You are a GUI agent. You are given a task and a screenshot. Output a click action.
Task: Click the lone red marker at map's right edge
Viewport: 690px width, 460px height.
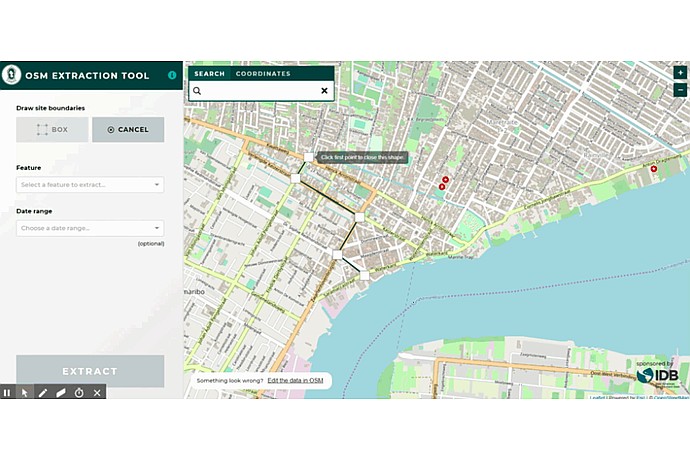[x=654, y=169]
